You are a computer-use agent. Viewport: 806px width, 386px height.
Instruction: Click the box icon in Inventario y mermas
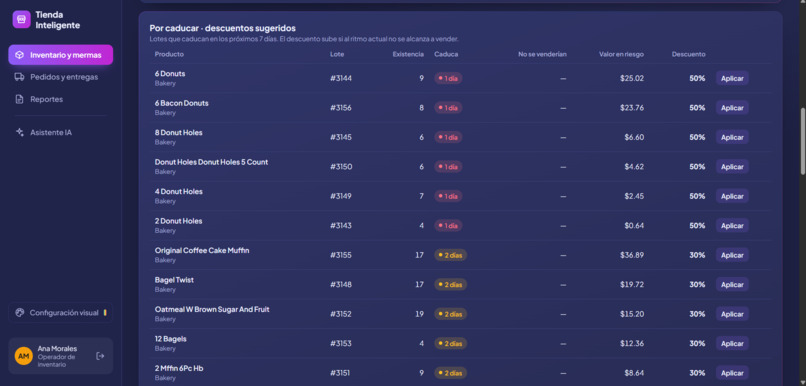coord(20,55)
